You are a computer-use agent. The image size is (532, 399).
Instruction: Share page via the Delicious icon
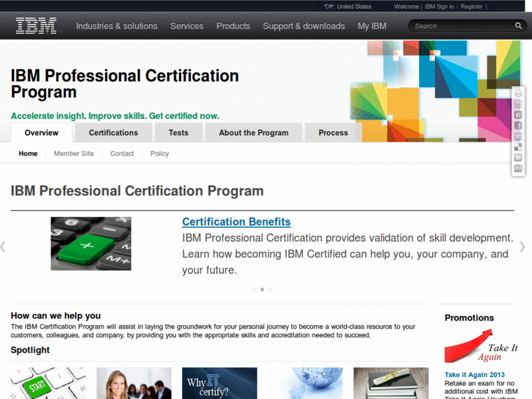pos(518,147)
